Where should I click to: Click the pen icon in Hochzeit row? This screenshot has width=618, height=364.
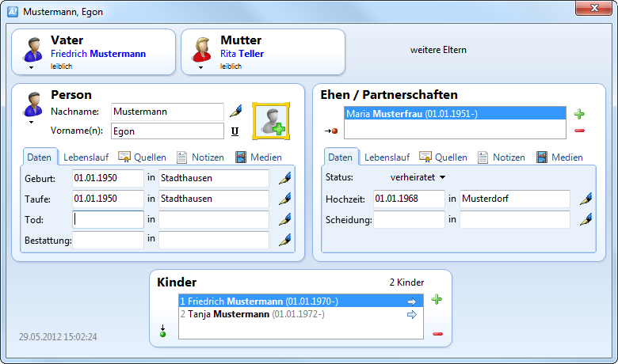(586, 199)
